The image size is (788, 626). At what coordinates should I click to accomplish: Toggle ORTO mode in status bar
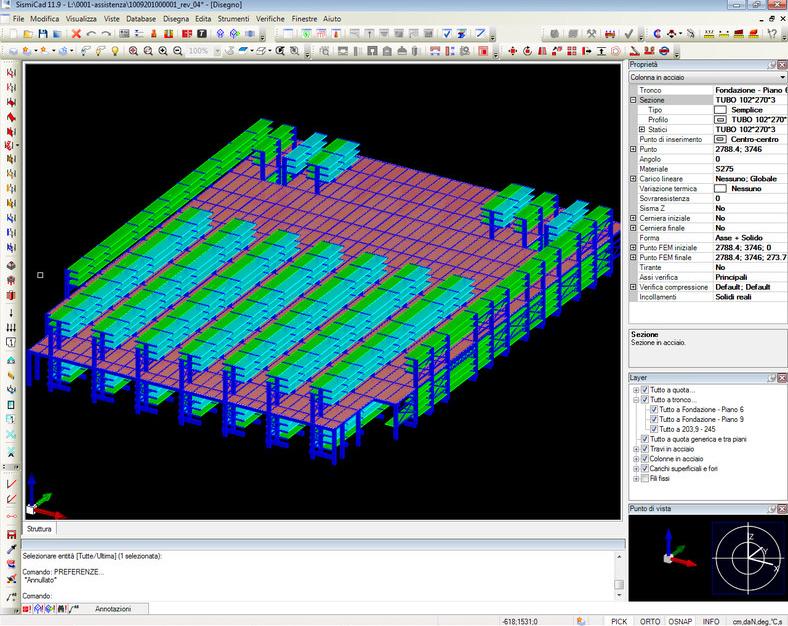[x=649, y=620]
